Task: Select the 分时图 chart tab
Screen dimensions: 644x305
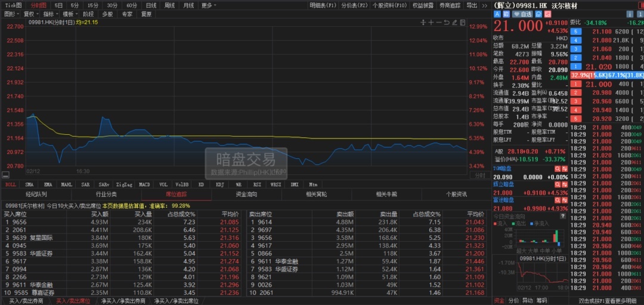Action: (x=39, y=5)
